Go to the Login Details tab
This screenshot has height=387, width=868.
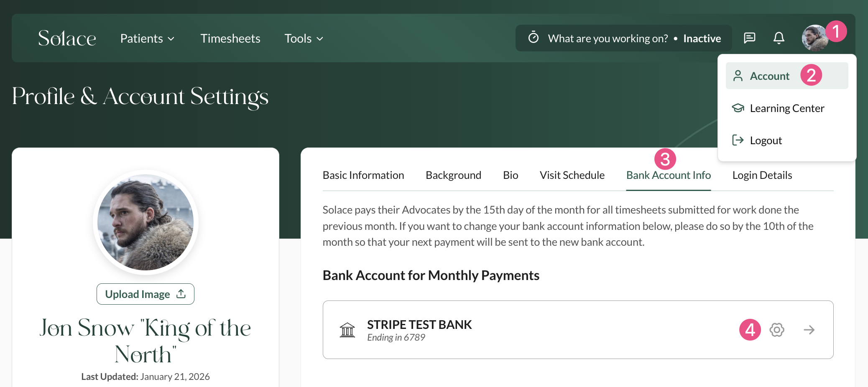click(x=762, y=175)
